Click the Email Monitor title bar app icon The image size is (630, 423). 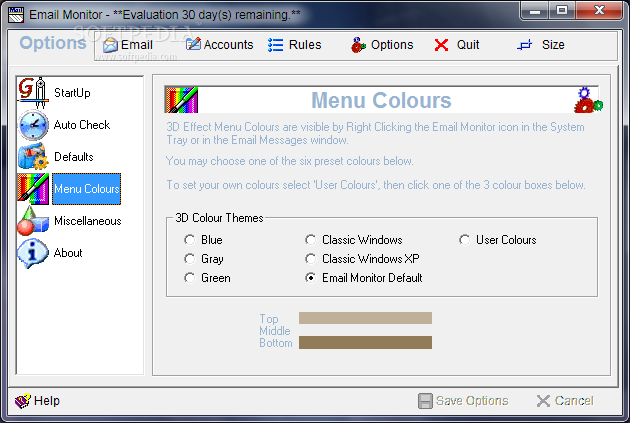coord(16,15)
